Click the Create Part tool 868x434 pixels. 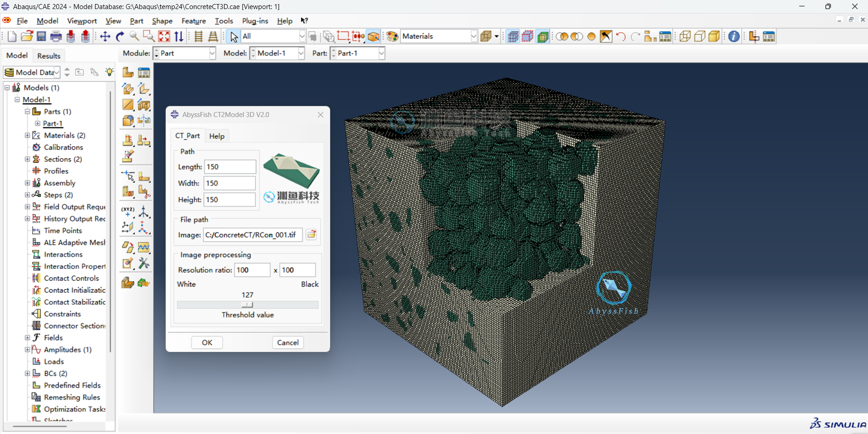coord(128,72)
